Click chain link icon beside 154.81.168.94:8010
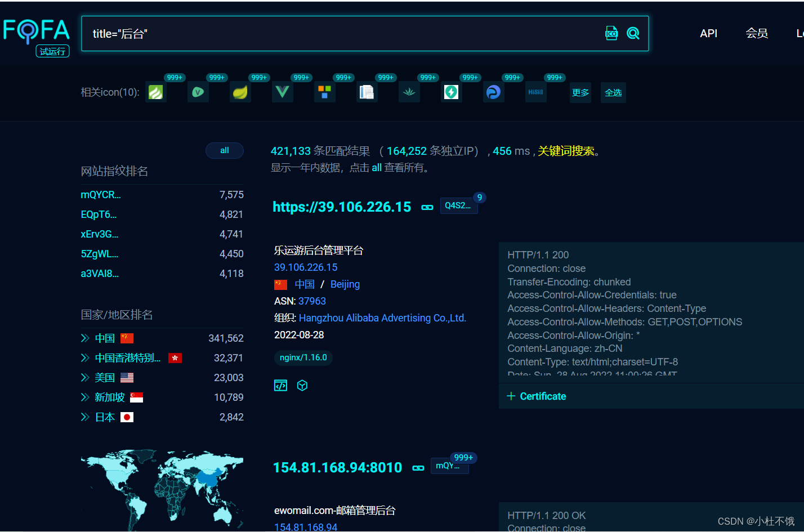The width and height of the screenshot is (804, 532). coord(418,468)
